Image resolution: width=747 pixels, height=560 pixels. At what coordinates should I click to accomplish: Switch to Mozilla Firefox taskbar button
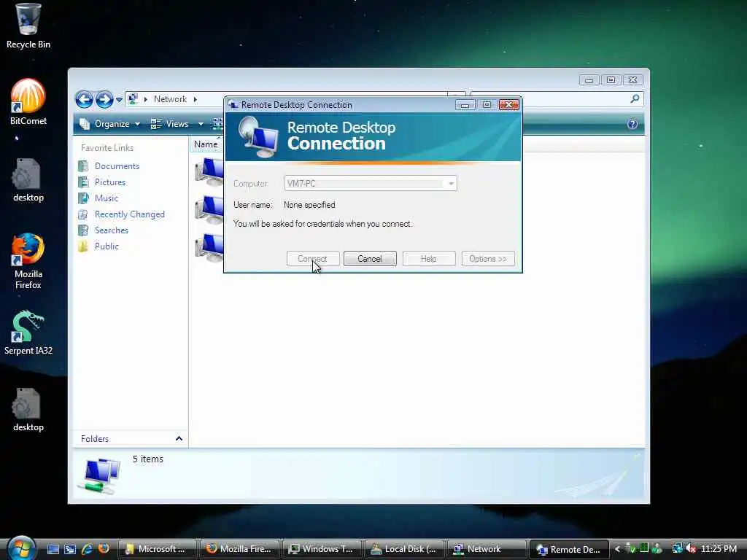pyautogui.click(x=239, y=549)
